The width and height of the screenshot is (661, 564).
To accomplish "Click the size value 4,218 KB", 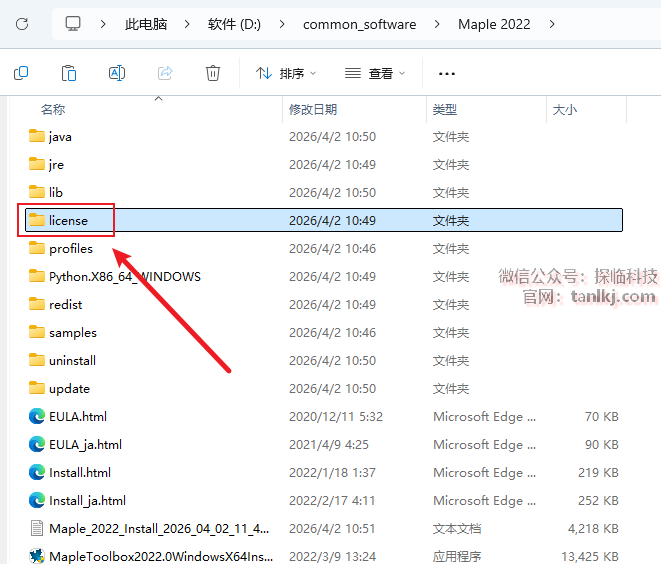I will [593, 529].
